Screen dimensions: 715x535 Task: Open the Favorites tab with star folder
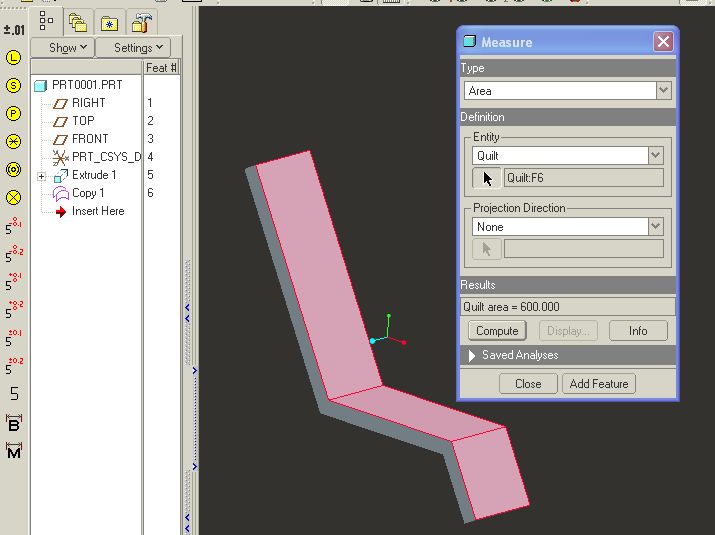coord(109,23)
